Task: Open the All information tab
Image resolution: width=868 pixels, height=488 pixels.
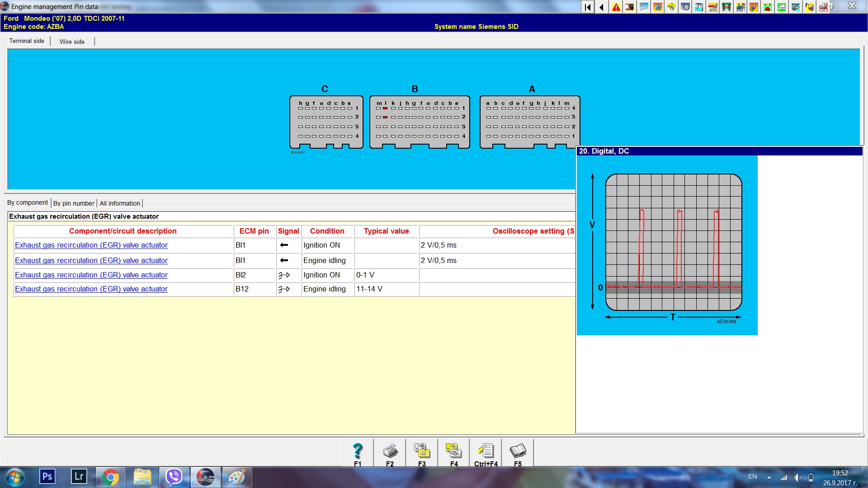Action: coord(120,203)
